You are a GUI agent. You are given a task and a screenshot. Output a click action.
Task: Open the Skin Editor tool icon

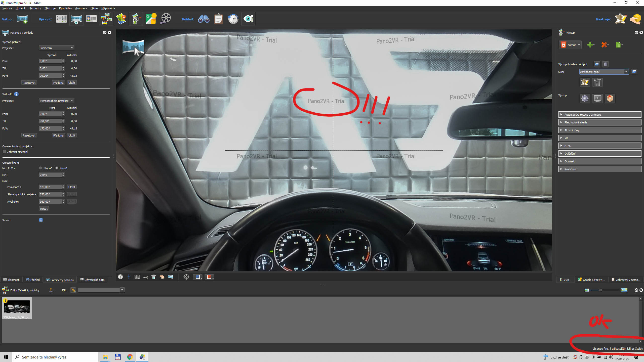621,19
